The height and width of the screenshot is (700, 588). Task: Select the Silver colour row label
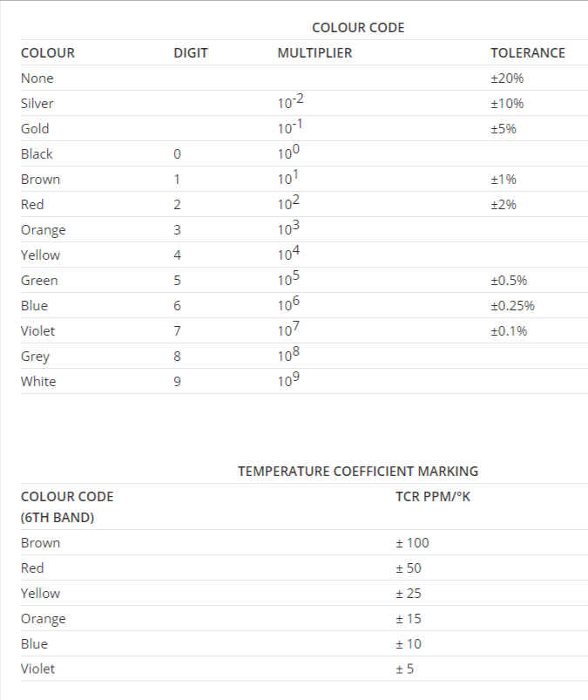37,104
